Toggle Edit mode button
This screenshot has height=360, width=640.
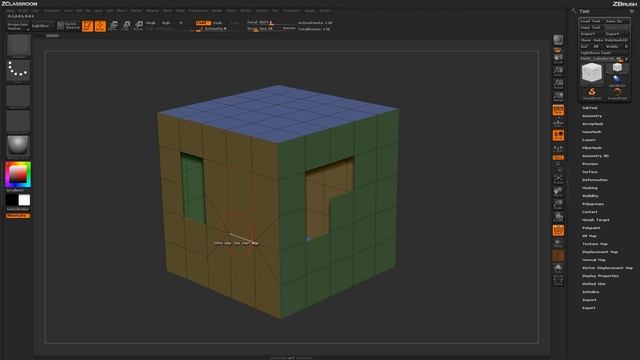point(87,26)
